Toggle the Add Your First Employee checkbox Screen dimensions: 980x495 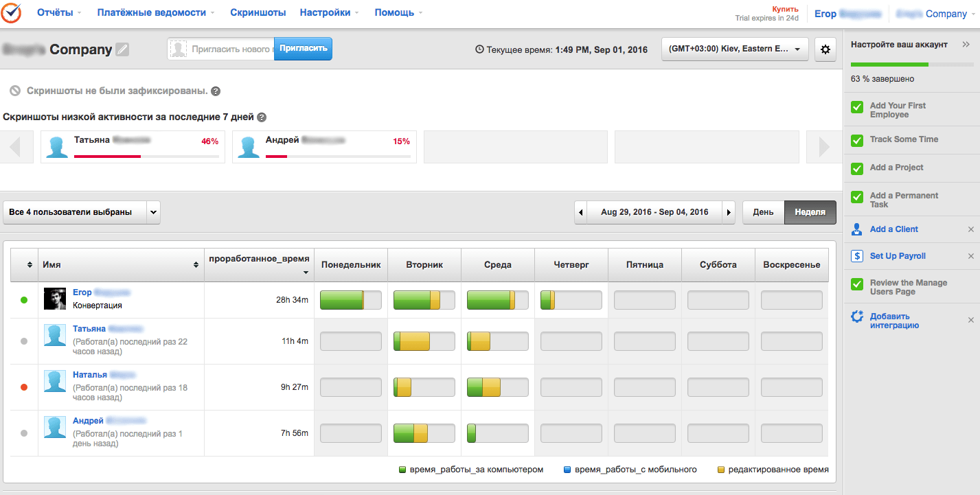pos(857,107)
